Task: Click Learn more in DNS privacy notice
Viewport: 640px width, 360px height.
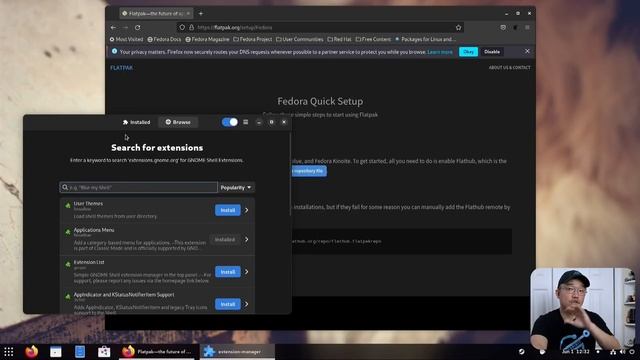Action: 440,52
